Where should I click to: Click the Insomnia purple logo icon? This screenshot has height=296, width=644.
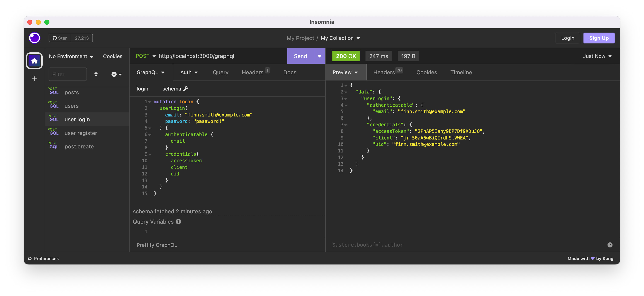[x=35, y=38]
